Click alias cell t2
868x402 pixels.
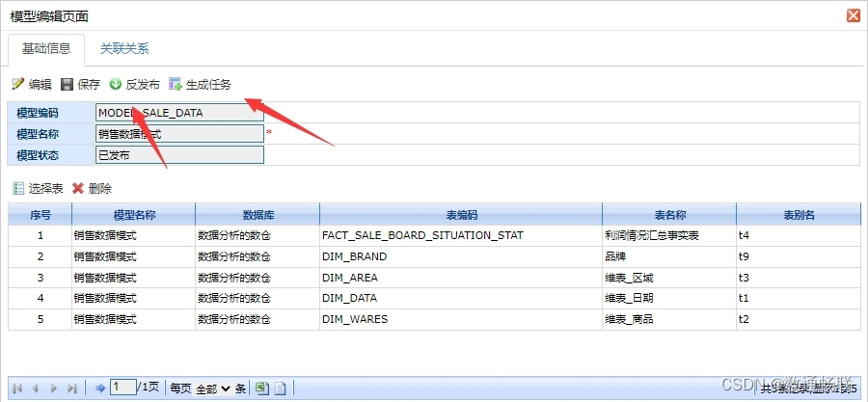tap(799, 319)
